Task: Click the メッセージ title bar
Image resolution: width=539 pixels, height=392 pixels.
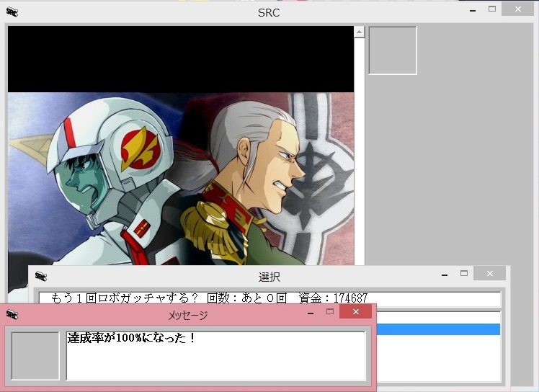Action: click(x=187, y=315)
